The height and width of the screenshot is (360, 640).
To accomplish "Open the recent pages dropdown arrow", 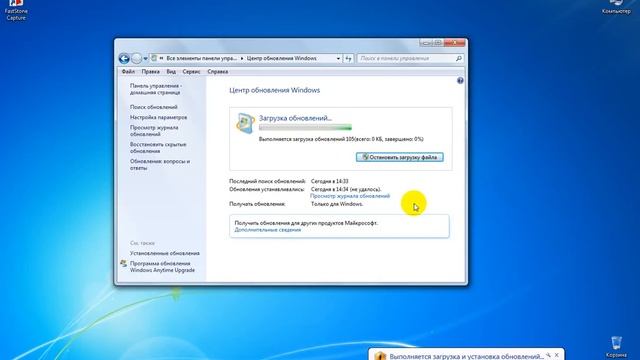I will 145,59.
